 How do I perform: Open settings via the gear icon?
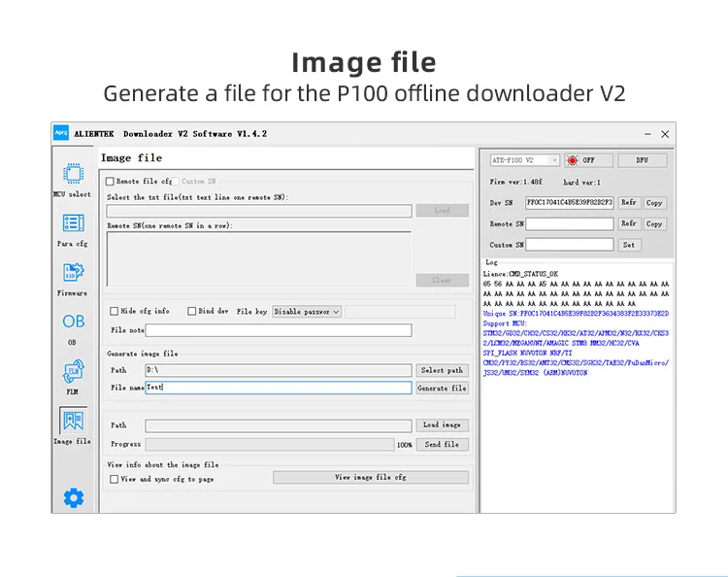coord(74,498)
